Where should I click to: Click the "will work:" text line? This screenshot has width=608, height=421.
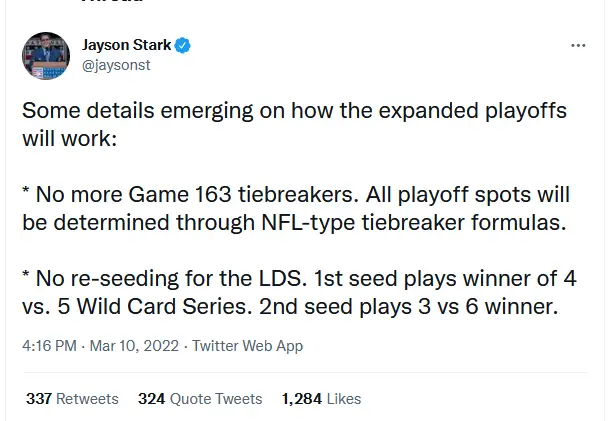70,136
